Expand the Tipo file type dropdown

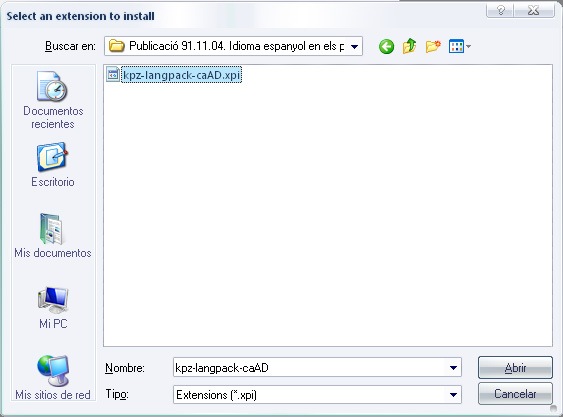453,395
